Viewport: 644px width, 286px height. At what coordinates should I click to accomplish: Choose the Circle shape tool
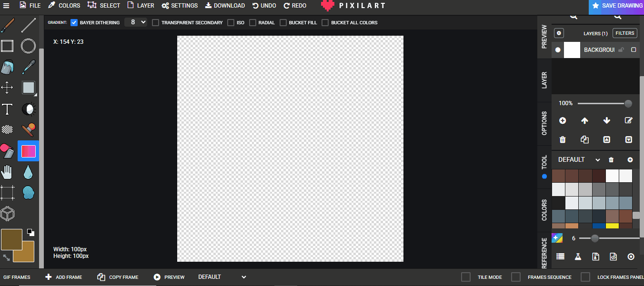[x=29, y=46]
